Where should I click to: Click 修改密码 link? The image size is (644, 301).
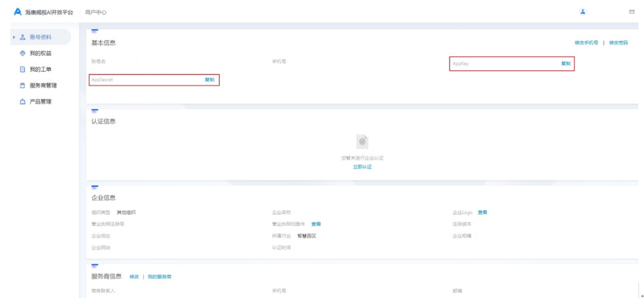pyautogui.click(x=618, y=43)
